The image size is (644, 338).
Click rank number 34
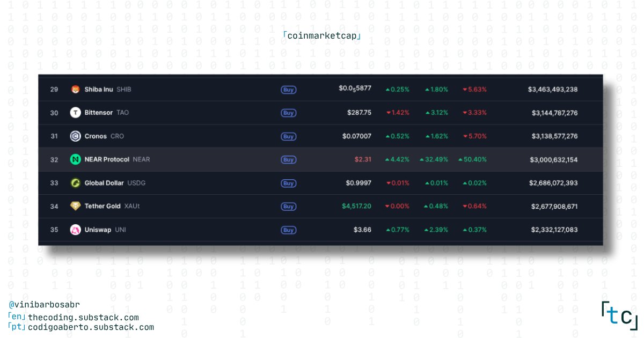tap(54, 206)
